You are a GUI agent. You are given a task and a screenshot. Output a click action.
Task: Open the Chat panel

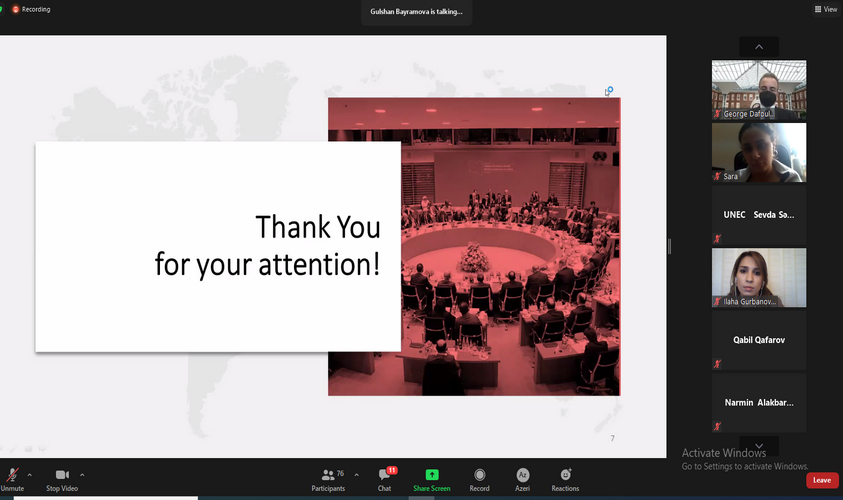[384, 478]
